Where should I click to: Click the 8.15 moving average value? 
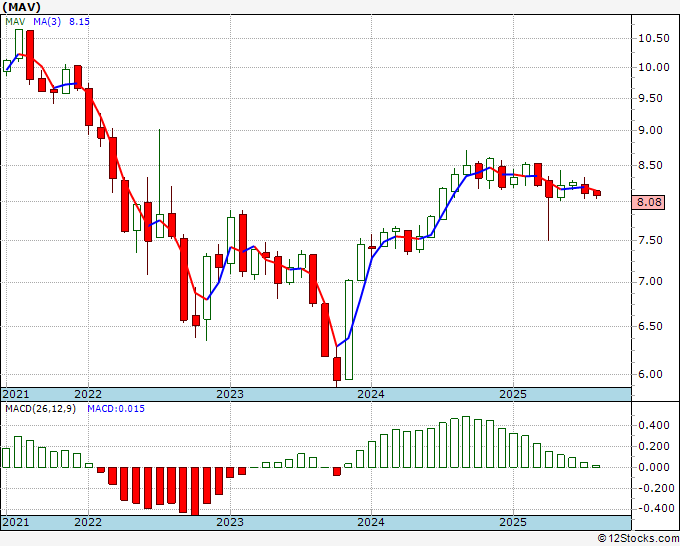[x=79, y=21]
